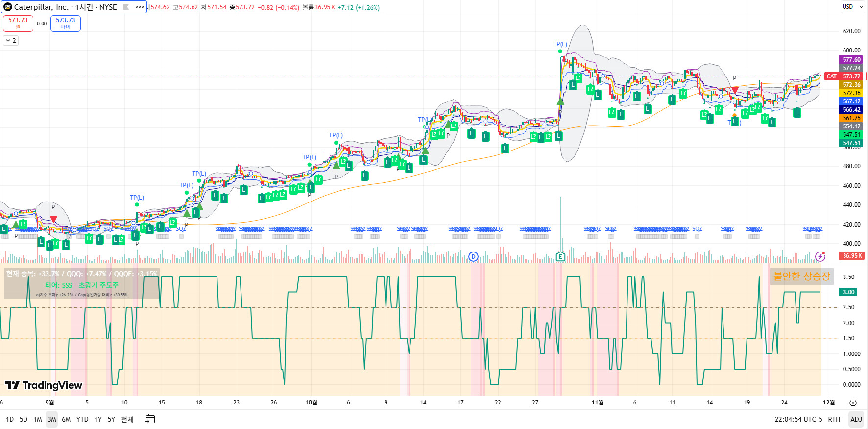The height and width of the screenshot is (429, 868).
Task: Click the purple lightning bolt icon
Action: pos(820,256)
